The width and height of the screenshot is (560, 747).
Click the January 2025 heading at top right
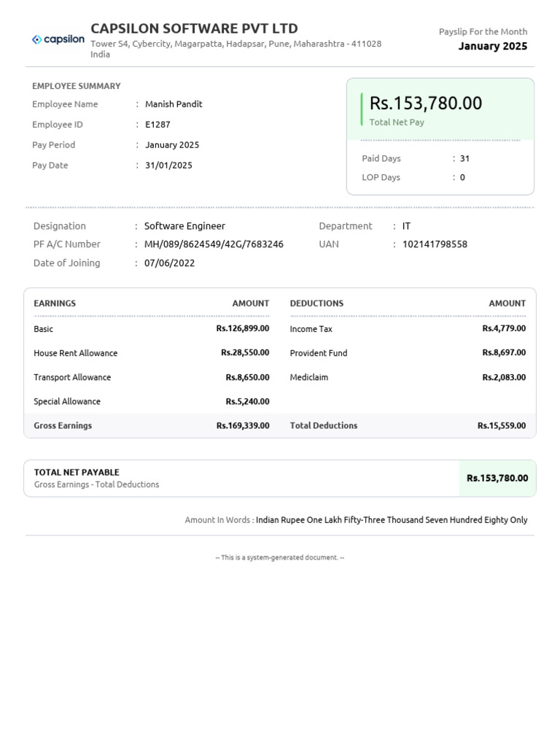[493, 46]
